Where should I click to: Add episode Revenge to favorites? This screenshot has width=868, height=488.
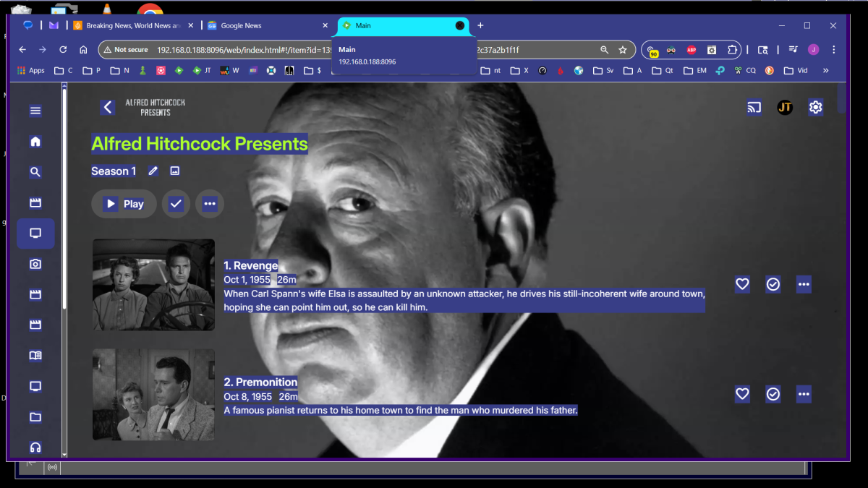tap(742, 283)
